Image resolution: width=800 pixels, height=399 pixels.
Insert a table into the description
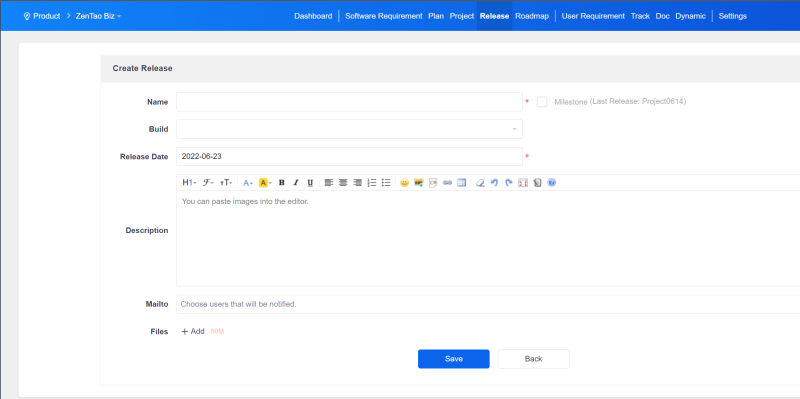pos(462,183)
